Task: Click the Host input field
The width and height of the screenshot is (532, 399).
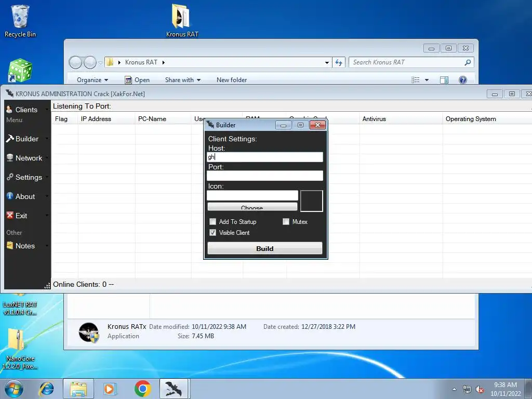Action: [x=264, y=157]
